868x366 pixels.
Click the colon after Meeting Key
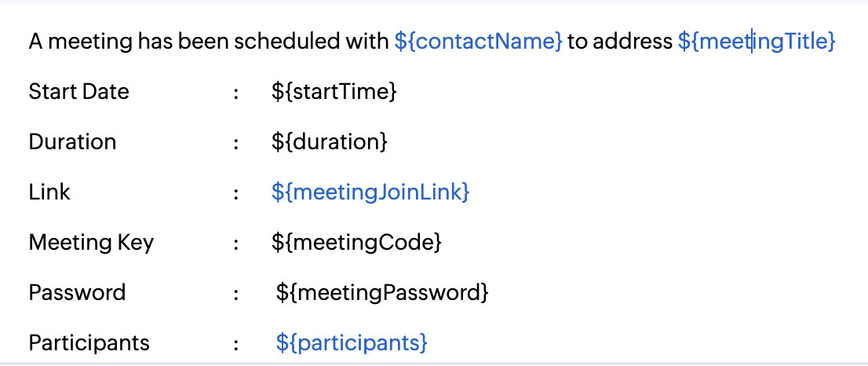[235, 243]
